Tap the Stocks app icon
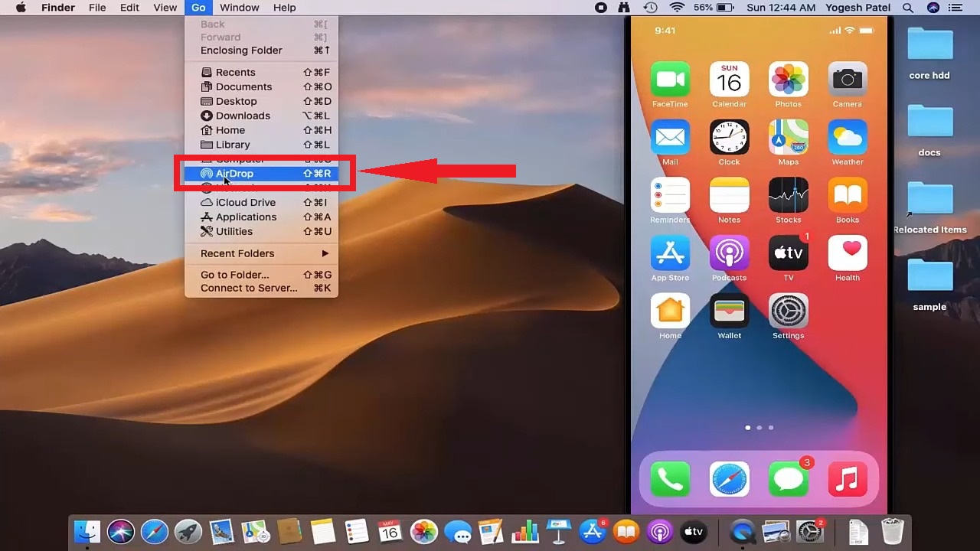Screen dimensions: 980x551 pos(788,195)
